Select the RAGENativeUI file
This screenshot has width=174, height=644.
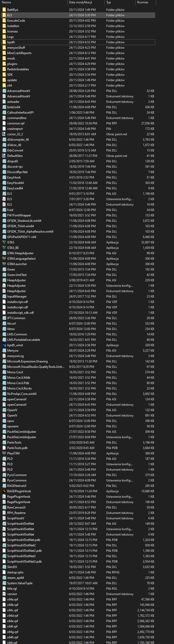[78, 486]
